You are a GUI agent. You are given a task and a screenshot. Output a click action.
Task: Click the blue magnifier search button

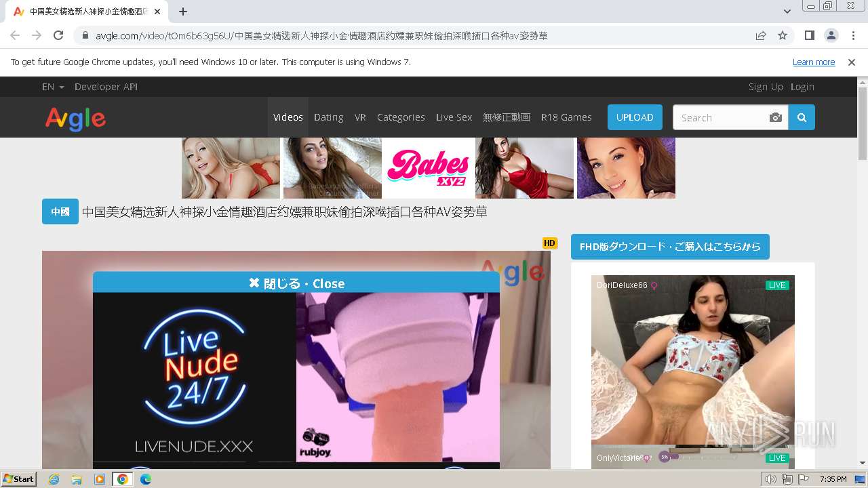pyautogui.click(x=802, y=117)
